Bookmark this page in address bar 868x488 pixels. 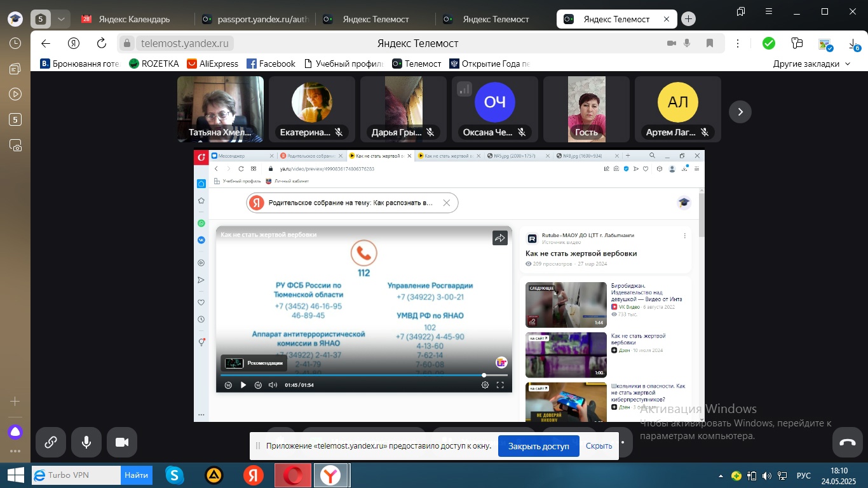[710, 43]
